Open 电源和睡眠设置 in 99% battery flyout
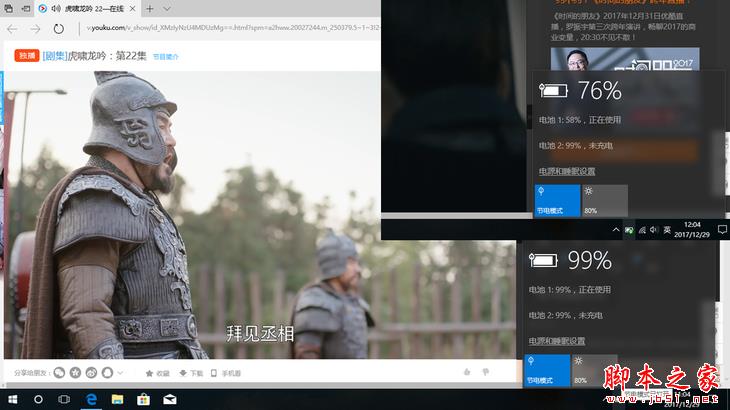 [557, 341]
